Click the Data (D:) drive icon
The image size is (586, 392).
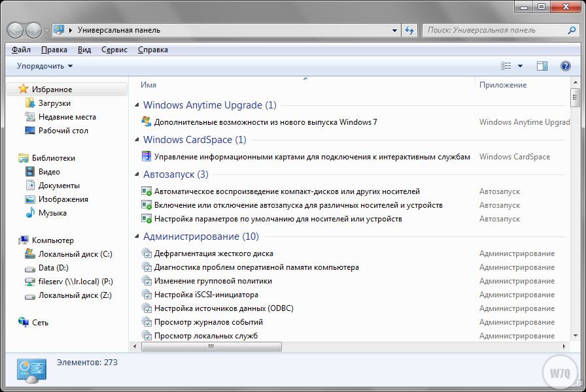(30, 269)
